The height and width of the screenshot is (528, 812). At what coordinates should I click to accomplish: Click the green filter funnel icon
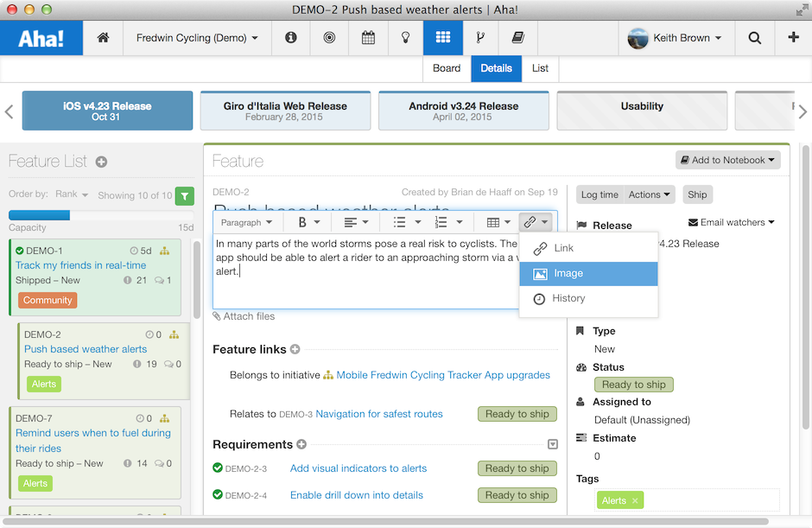(185, 196)
